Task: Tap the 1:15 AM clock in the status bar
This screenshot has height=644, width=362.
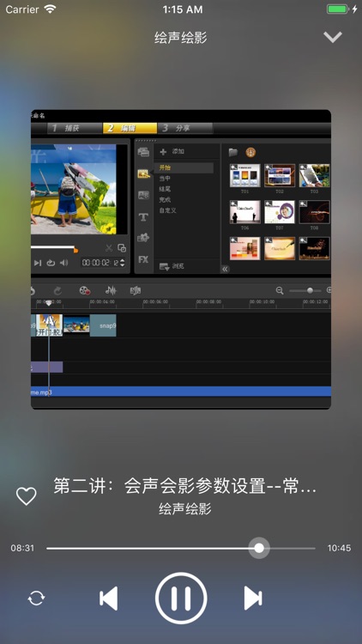Action: point(182,9)
